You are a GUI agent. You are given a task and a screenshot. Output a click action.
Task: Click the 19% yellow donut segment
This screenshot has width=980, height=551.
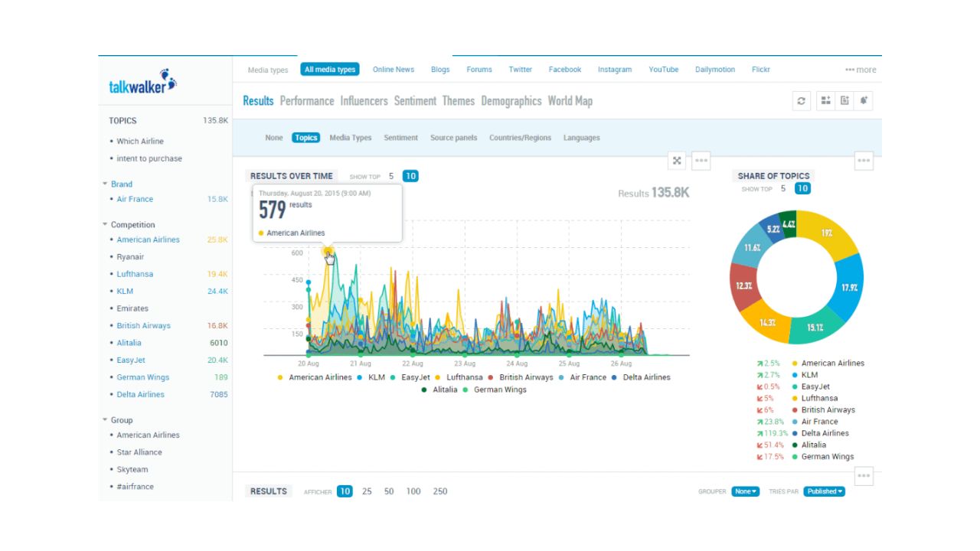coord(828,233)
